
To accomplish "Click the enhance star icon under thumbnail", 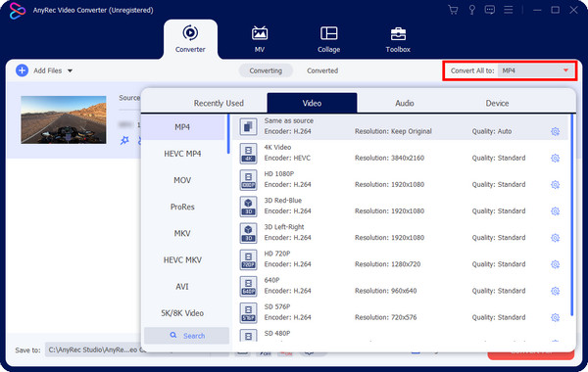I will 124,141.
